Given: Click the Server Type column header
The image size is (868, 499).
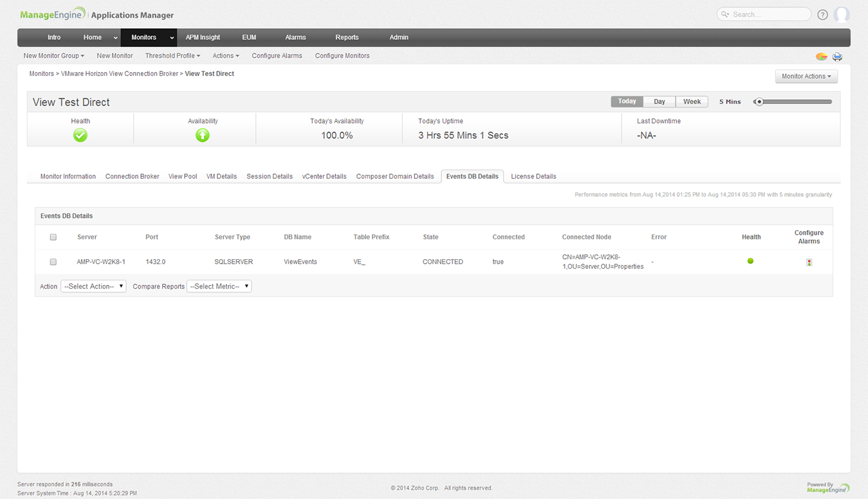Looking at the screenshot, I should point(232,237).
